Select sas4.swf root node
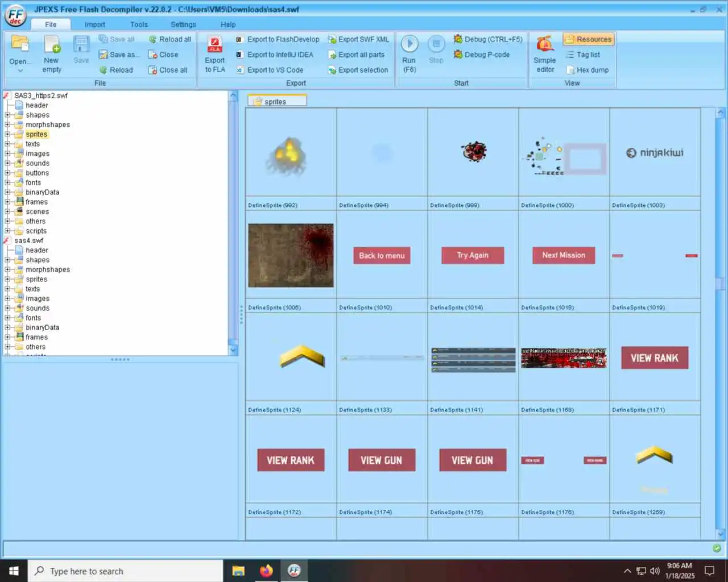Image resolution: width=728 pixels, height=582 pixels. [x=28, y=240]
